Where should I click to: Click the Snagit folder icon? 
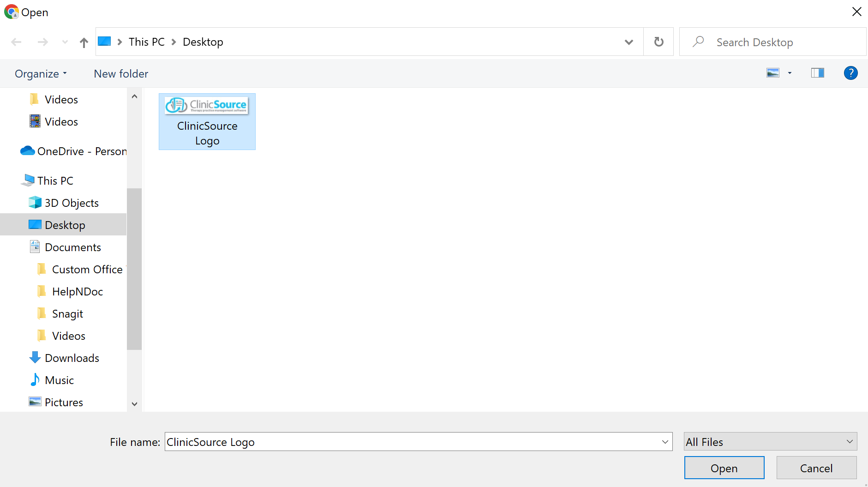click(x=42, y=313)
